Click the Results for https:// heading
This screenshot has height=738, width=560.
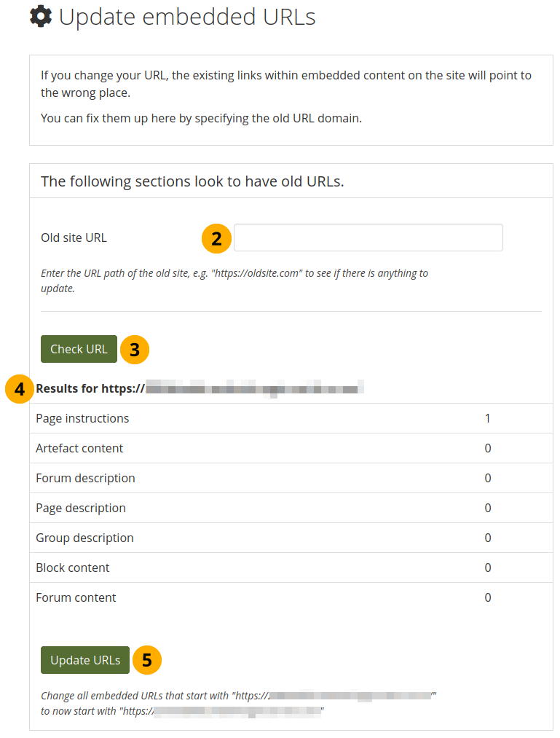click(x=90, y=388)
